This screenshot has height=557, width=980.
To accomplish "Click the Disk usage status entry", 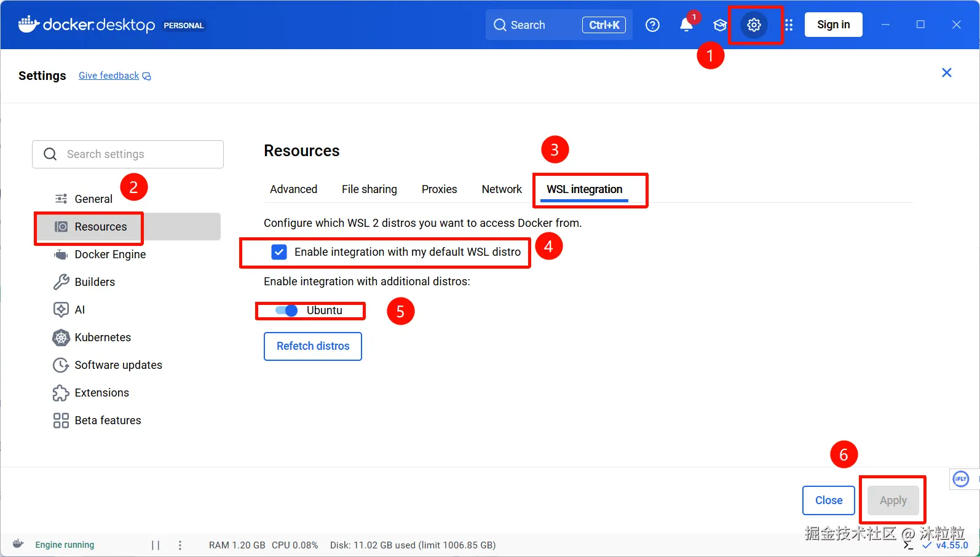I will click(413, 545).
